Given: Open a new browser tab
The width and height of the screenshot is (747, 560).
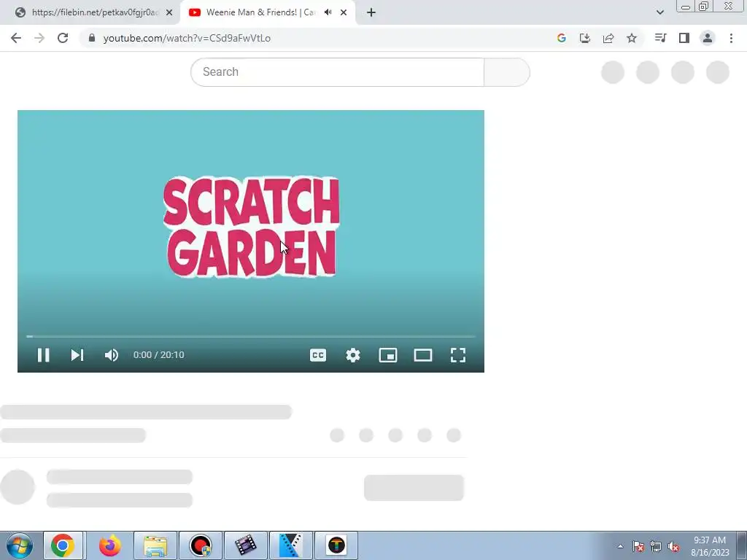Looking at the screenshot, I should pos(371,12).
